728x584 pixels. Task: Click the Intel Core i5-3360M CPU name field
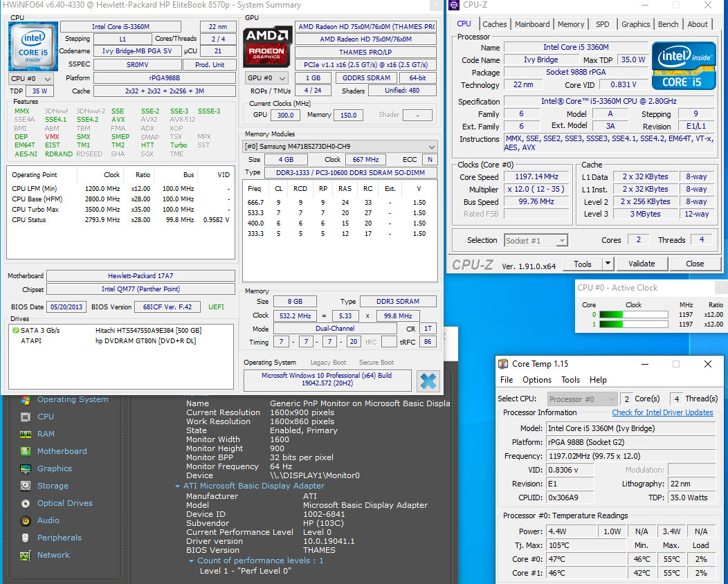120,26
